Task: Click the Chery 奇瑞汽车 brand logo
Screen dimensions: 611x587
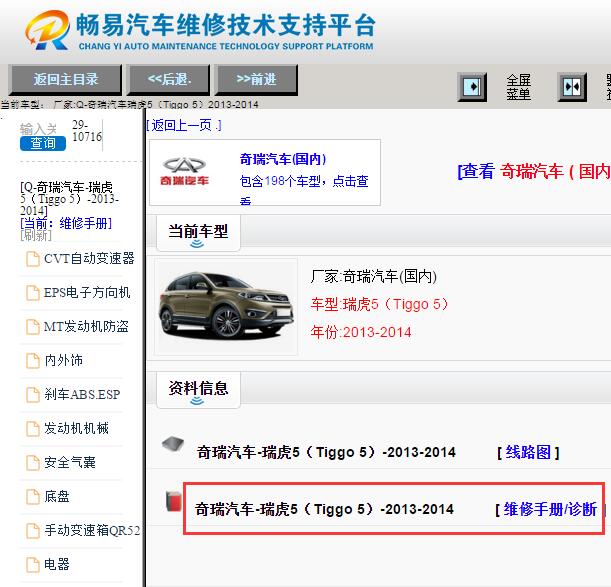Action: pyautogui.click(x=184, y=172)
